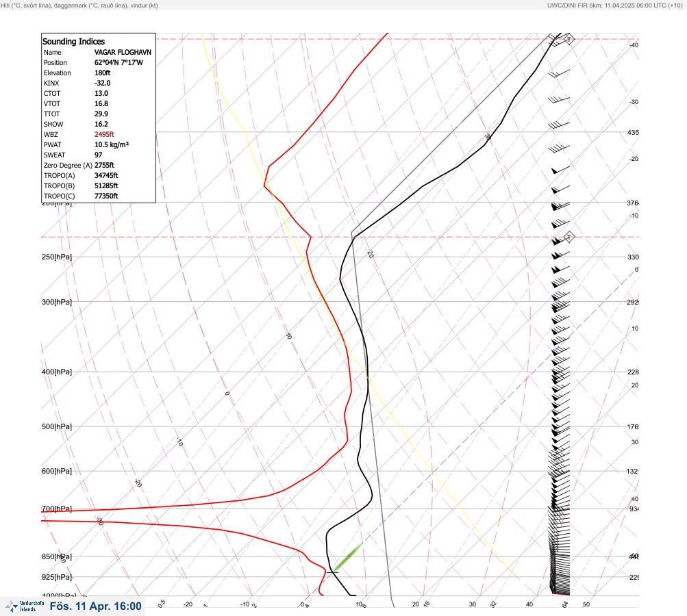Click the '600[hPa]' pressure label
The width and height of the screenshot is (687, 616).
click(x=57, y=472)
